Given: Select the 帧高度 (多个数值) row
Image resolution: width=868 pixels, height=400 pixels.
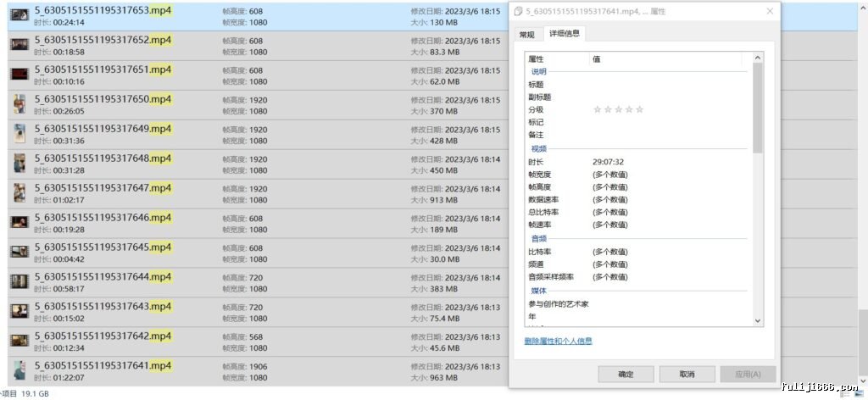Looking at the screenshot, I should tap(637, 187).
